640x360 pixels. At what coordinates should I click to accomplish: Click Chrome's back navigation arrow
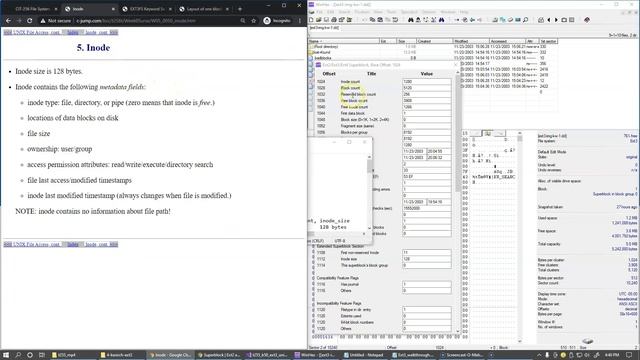(x=8, y=20)
